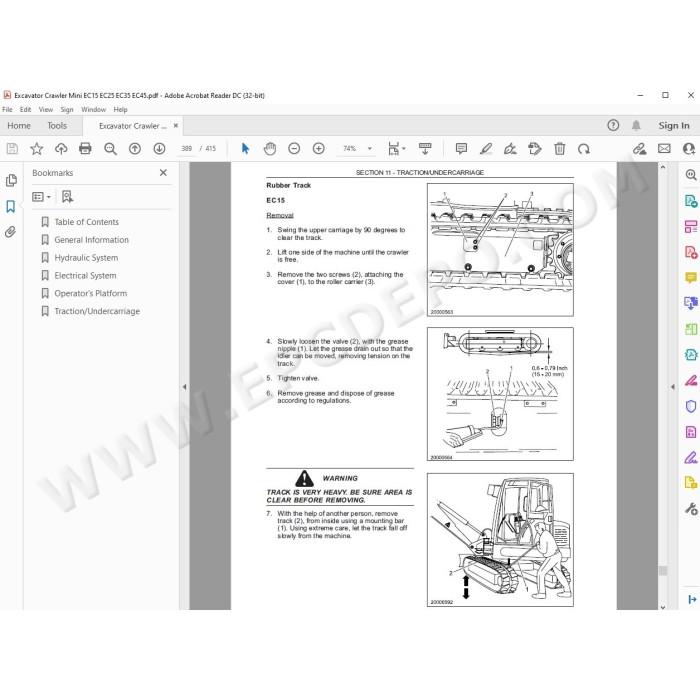This screenshot has width=700, height=700.
Task: Switch to the Home tab
Action: [x=19, y=126]
